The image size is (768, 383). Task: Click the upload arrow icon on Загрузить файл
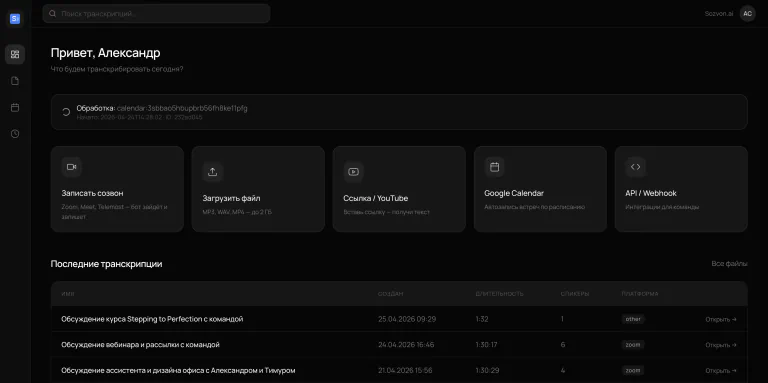[213, 172]
